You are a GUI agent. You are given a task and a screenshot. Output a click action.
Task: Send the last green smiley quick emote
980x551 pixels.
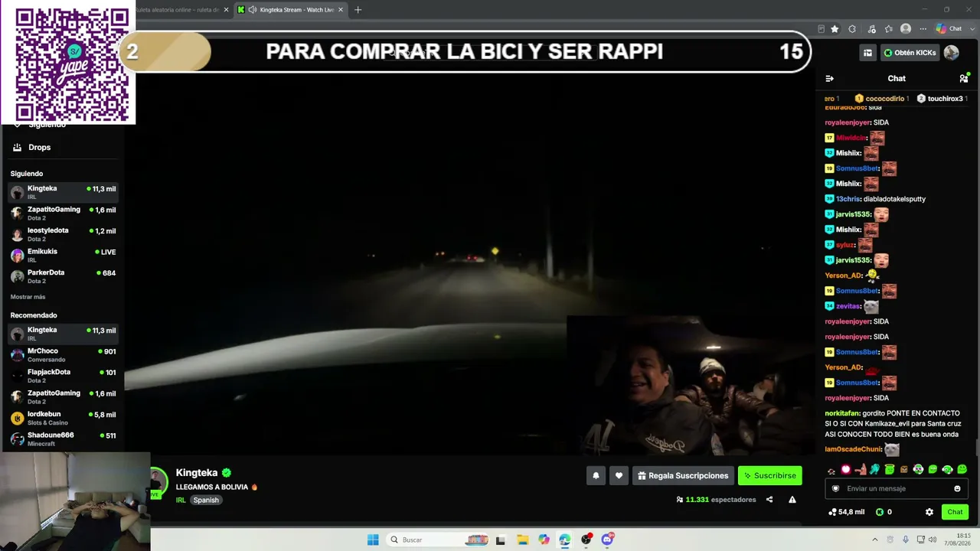(x=962, y=469)
